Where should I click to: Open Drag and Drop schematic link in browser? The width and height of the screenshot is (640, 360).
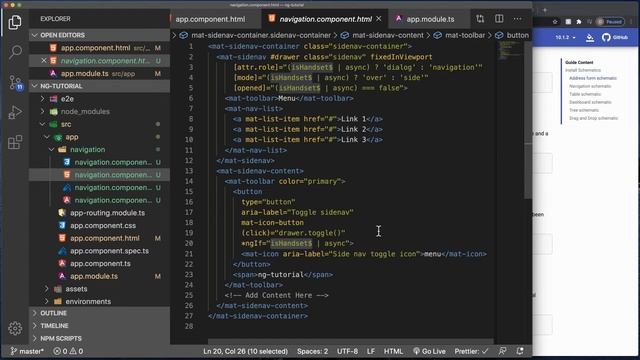coord(593,118)
